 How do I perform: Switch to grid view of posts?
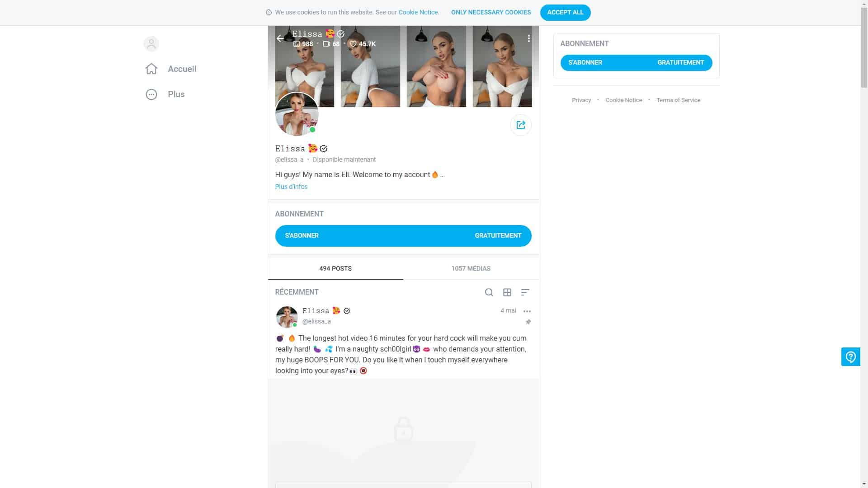point(507,292)
